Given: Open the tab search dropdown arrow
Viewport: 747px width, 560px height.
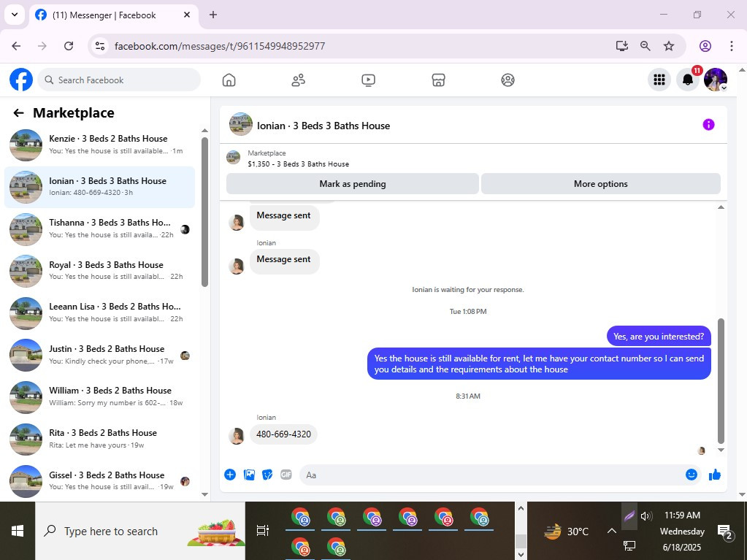Looking at the screenshot, I should [x=15, y=15].
